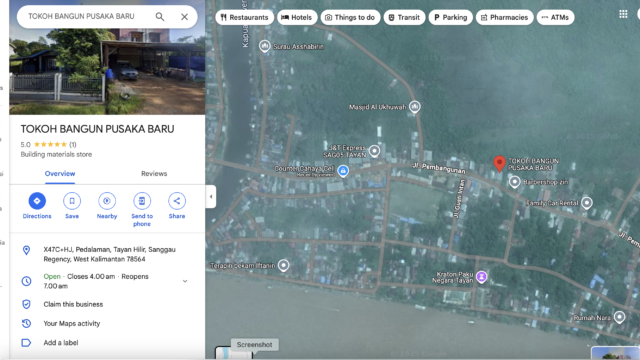Viewport: 640px width, 360px height.
Task: Clear the search with the X icon
Action: click(184, 17)
